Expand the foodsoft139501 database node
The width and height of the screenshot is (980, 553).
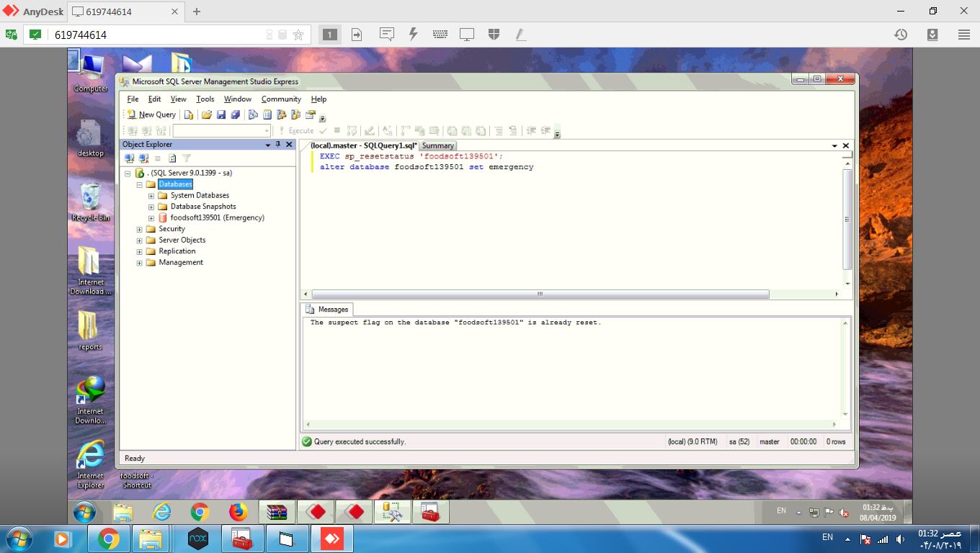(151, 218)
